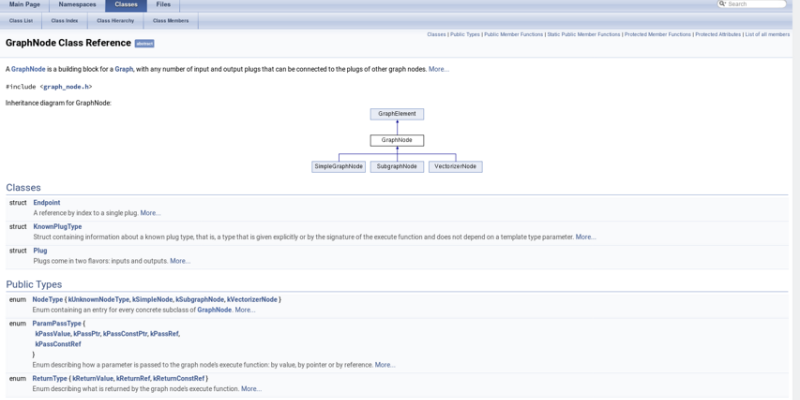Open the graph_node.h include link
The width and height of the screenshot is (800, 400).
click(x=73, y=86)
